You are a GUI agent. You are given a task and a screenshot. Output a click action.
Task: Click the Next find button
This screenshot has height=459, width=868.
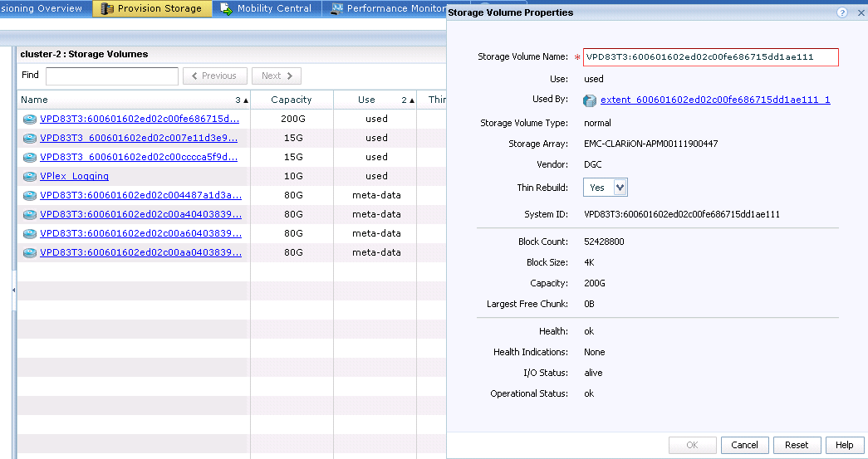pos(277,76)
